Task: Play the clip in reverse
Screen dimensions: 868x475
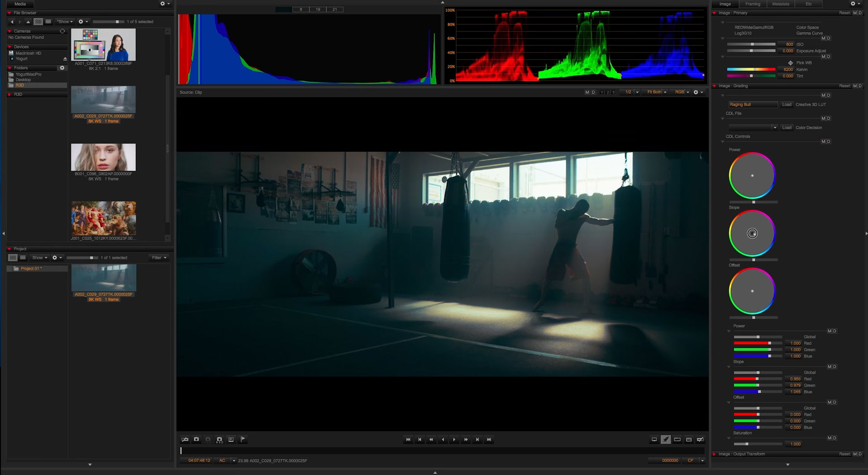Action: pyautogui.click(x=443, y=439)
